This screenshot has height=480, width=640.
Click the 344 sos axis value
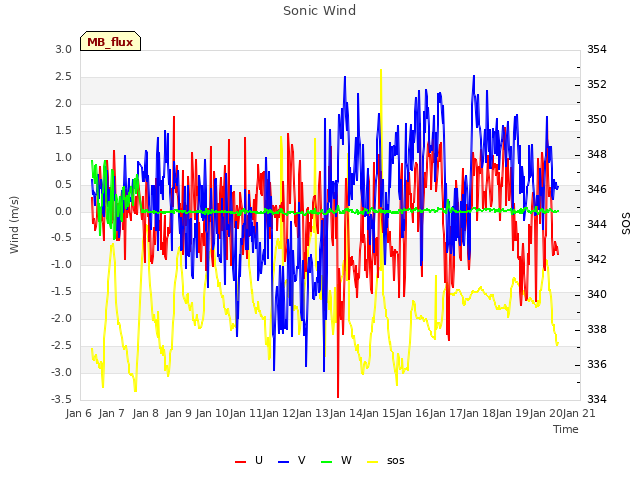click(597, 224)
